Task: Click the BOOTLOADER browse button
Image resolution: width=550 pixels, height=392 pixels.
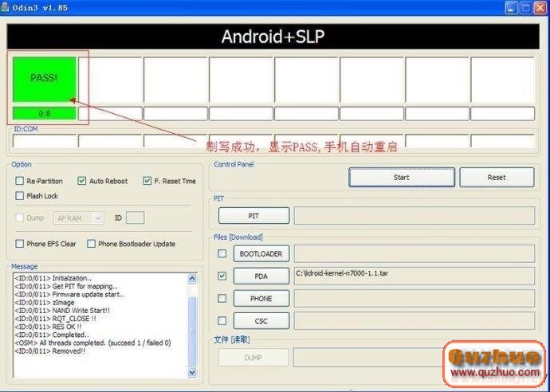Action: click(x=261, y=253)
